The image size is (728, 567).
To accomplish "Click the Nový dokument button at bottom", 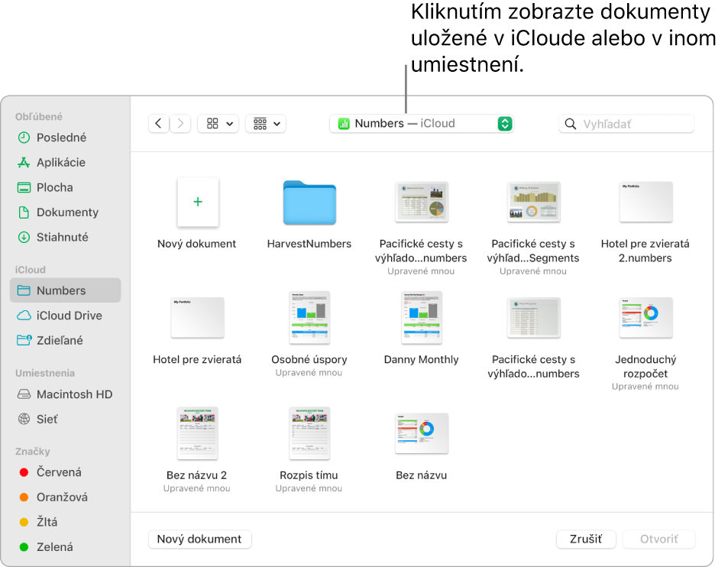I will 199,539.
